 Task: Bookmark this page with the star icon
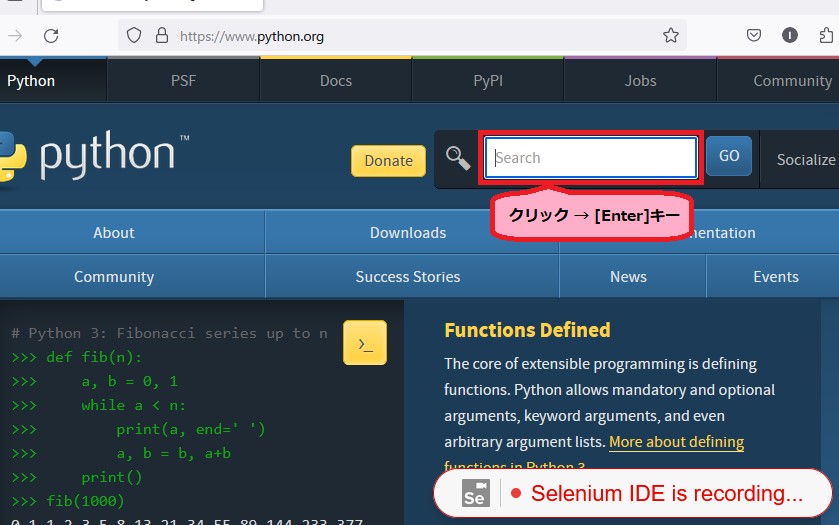pos(670,35)
